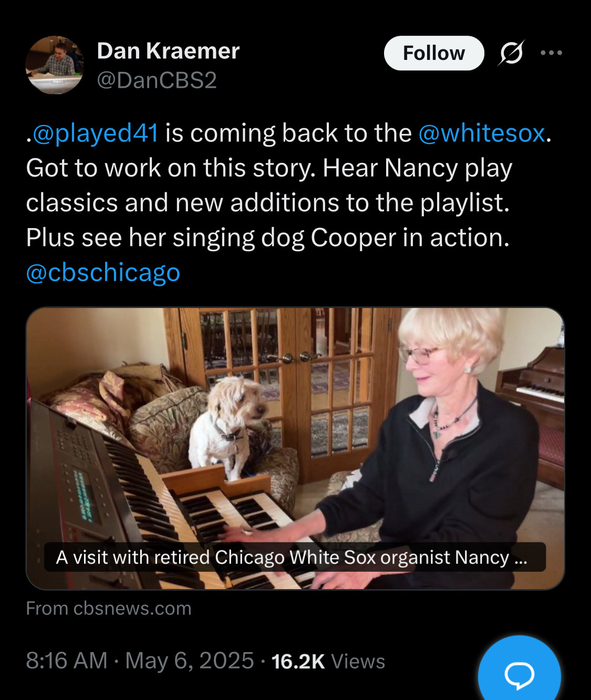
Task: Follow Dan Kraemer
Action: click(x=434, y=53)
